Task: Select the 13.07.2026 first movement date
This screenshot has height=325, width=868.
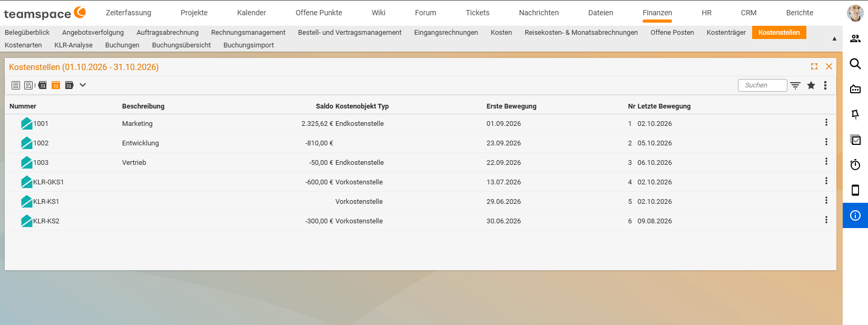Action: [x=504, y=182]
